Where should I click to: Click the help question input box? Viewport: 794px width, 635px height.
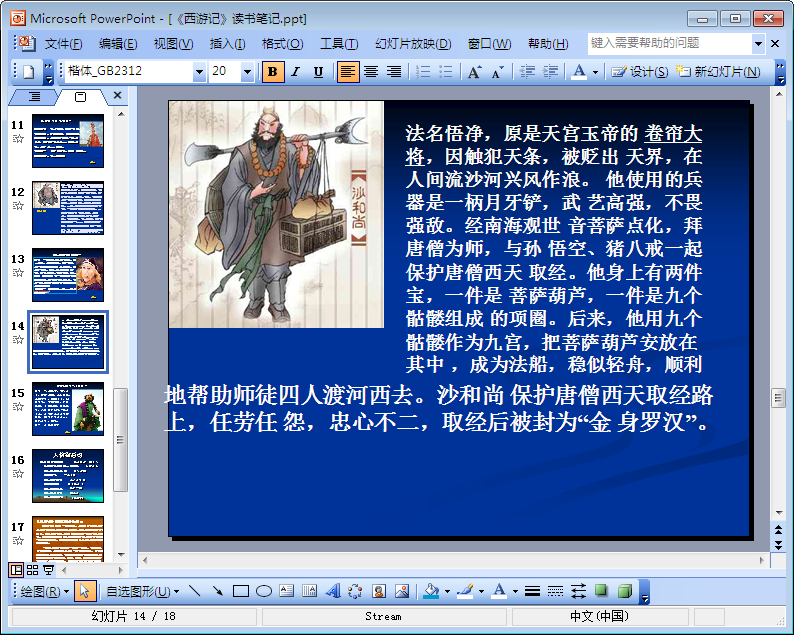click(x=669, y=44)
